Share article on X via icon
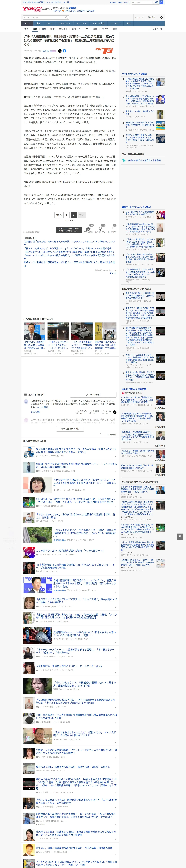Screen dimensions: 186x868 coord(60,51)
